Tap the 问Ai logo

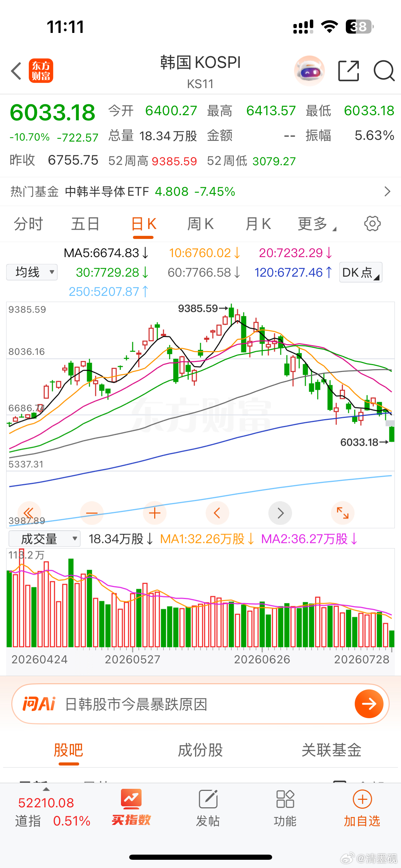click(39, 704)
